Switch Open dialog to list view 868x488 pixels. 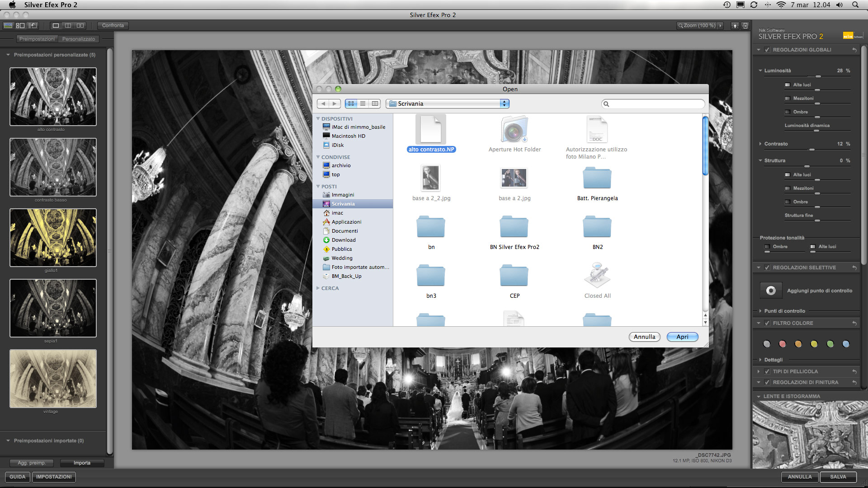[363, 103]
